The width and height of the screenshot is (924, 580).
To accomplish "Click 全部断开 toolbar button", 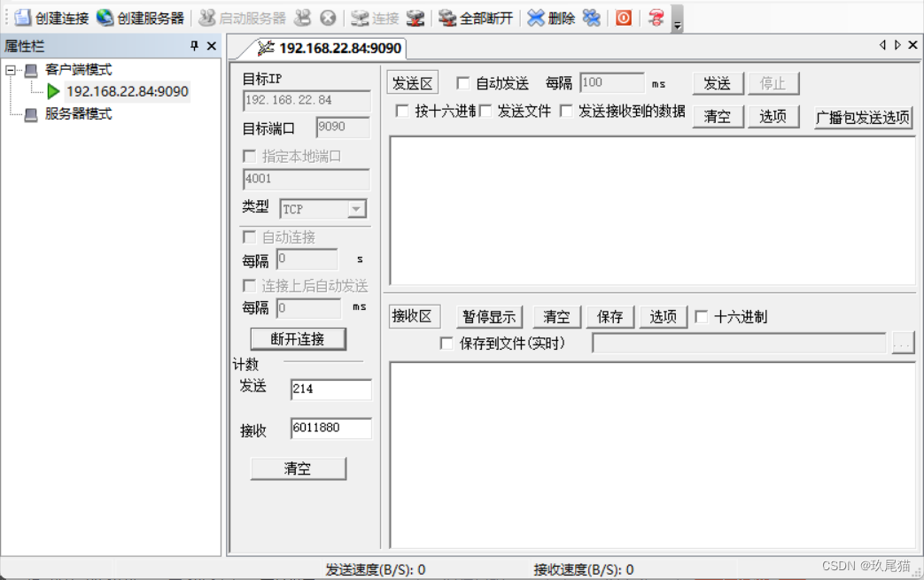I will coord(476,19).
